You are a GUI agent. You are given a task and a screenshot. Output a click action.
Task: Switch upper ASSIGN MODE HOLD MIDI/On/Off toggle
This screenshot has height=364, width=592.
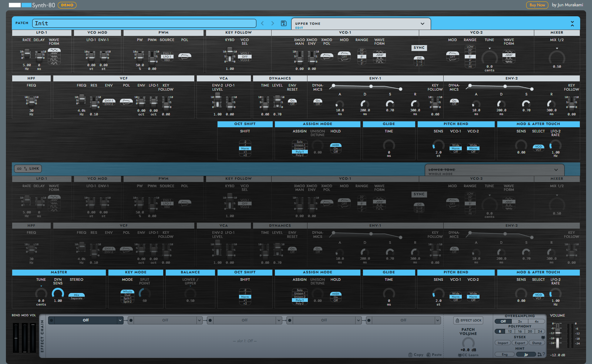[336, 148]
